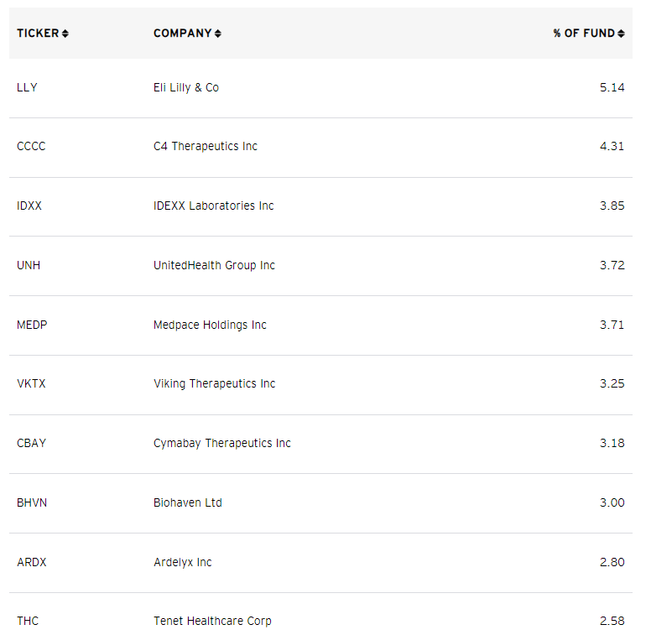Select the CCCC ticker
This screenshot has height=635, width=672.
click(31, 146)
